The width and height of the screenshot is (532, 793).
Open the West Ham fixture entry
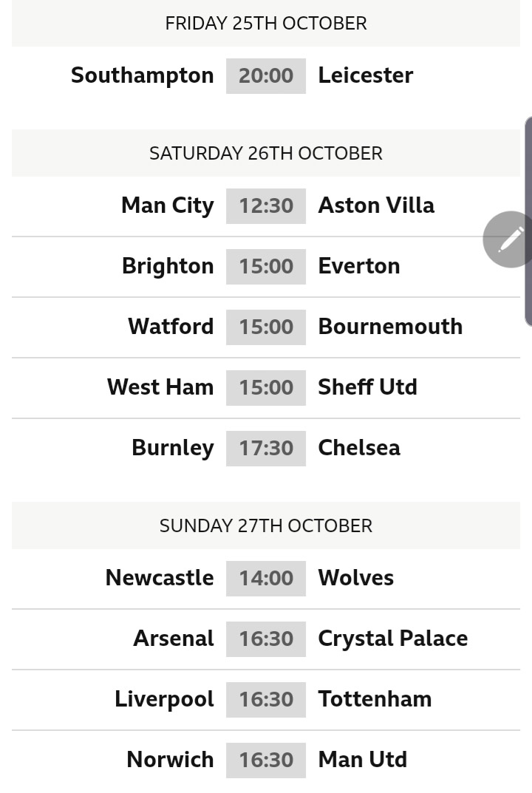point(266,388)
